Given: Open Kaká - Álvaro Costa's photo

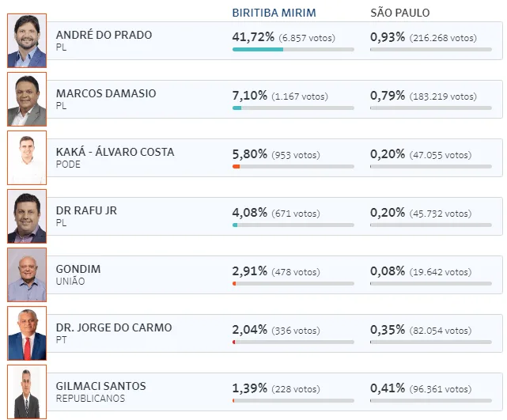Looking at the screenshot, I should click(27, 157).
